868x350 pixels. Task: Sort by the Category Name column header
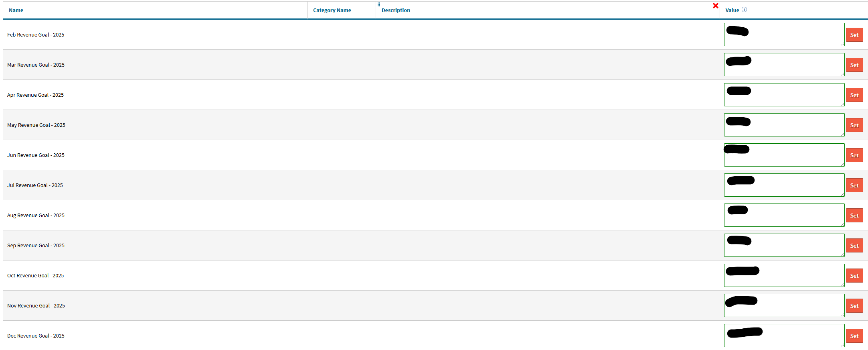pos(332,10)
